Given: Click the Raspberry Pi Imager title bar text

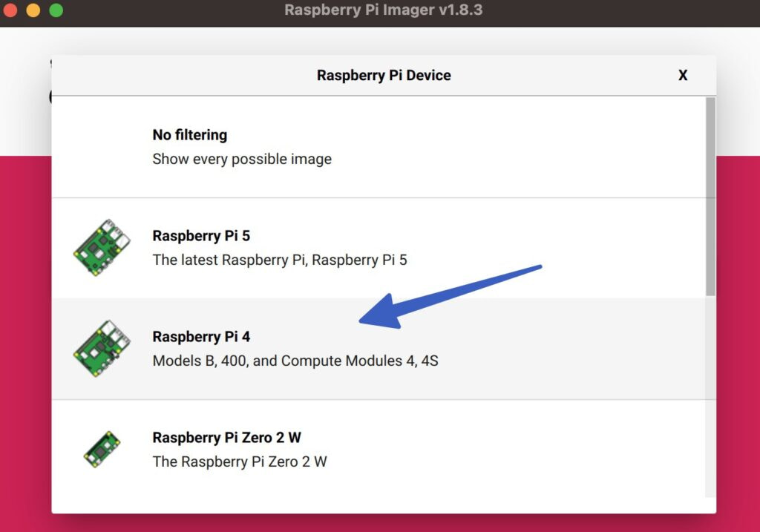Looking at the screenshot, I should pos(383,10).
